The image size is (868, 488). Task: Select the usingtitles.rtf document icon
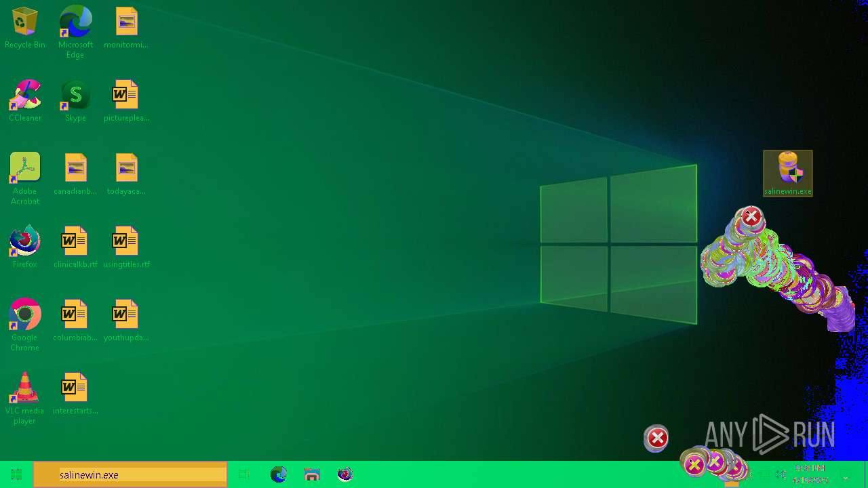pos(126,247)
